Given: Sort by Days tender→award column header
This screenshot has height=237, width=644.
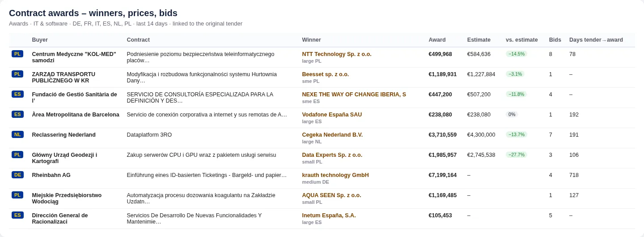Looking at the screenshot, I should 596,40.
